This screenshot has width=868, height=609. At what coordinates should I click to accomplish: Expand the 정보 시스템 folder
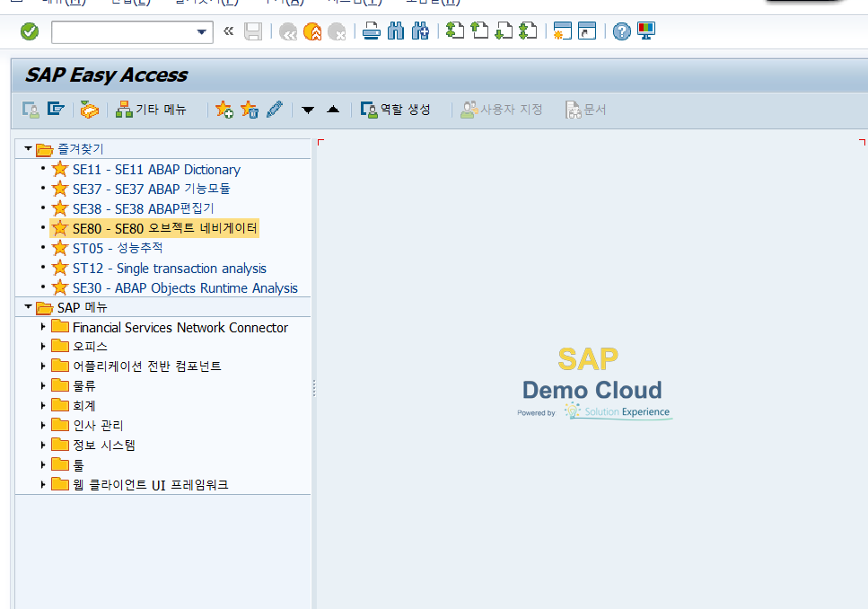click(x=42, y=445)
